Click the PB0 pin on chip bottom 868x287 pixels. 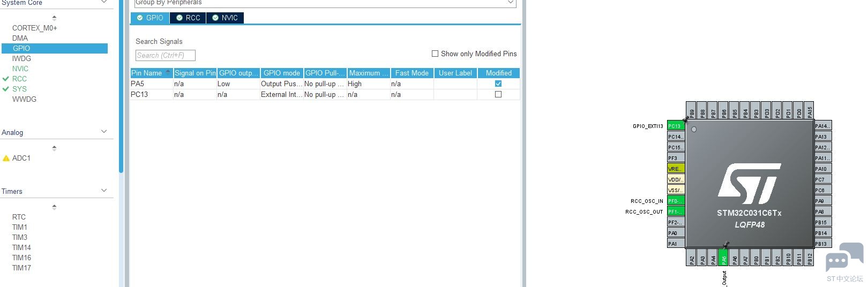pyautogui.click(x=755, y=258)
